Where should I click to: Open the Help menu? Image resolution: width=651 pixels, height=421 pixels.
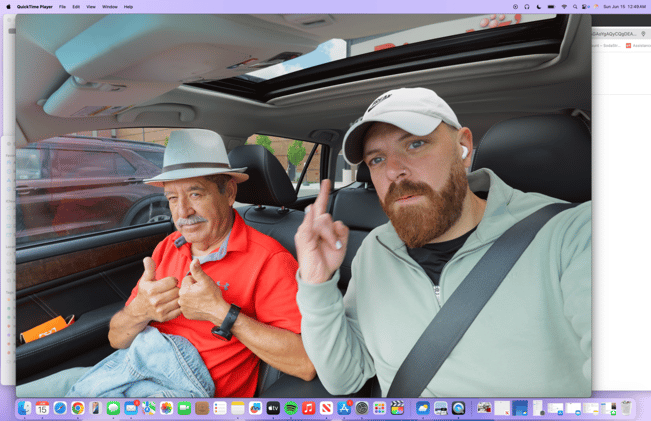click(128, 7)
